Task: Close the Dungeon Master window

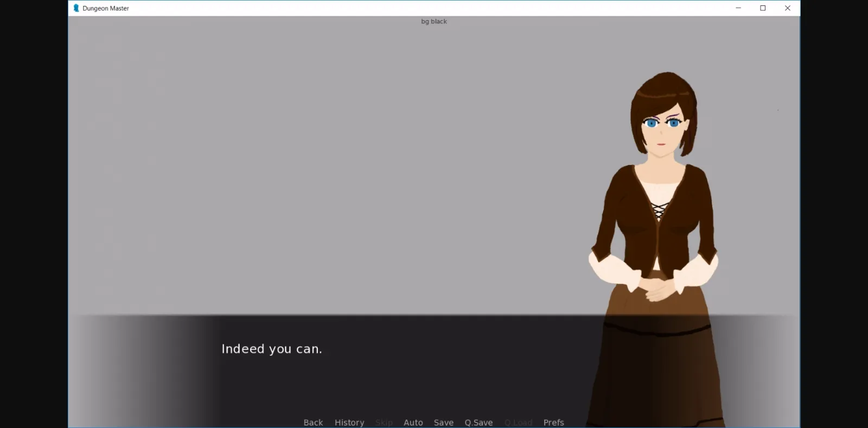Action: click(787, 8)
